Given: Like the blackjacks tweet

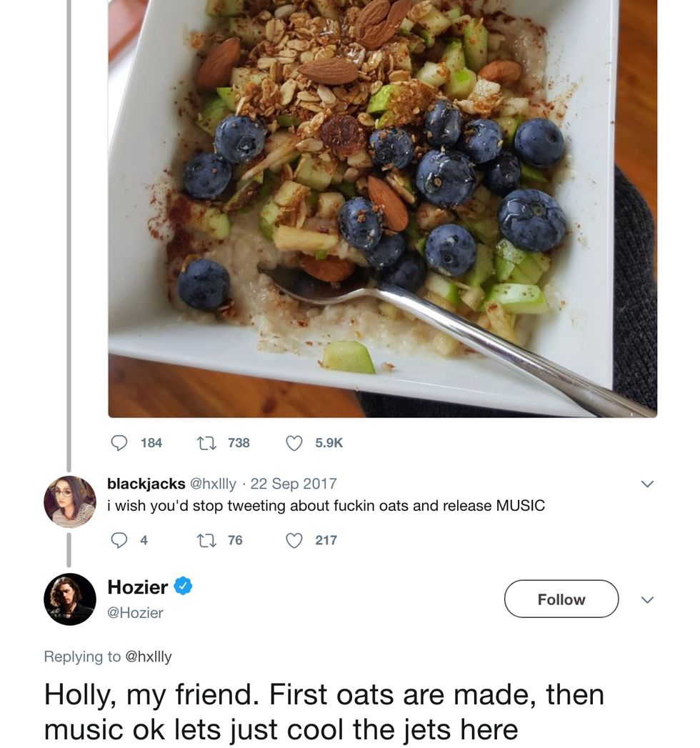Looking at the screenshot, I should [294, 540].
